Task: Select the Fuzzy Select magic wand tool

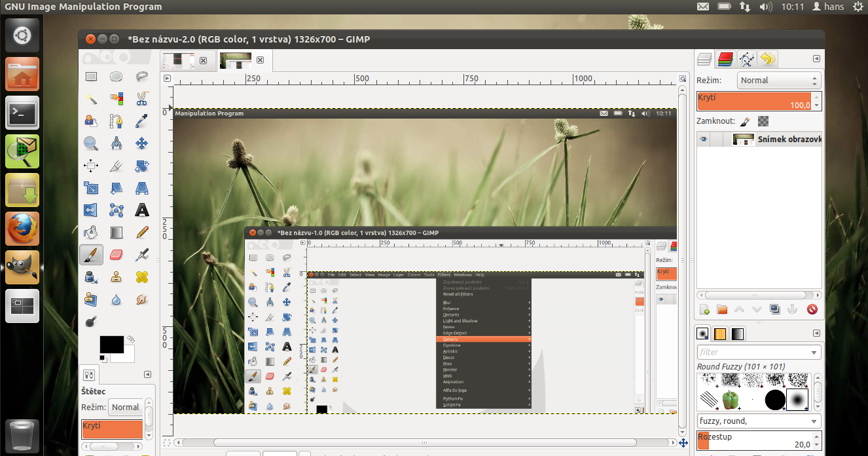Action: coord(91,99)
